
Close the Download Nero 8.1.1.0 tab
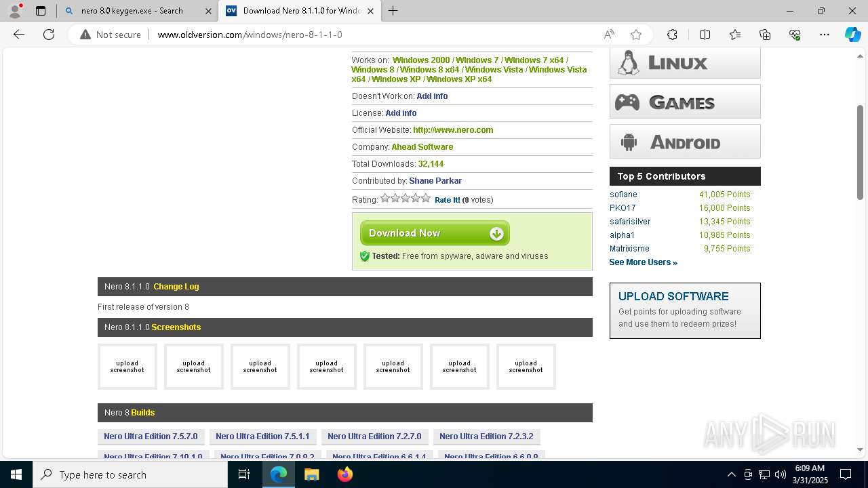click(x=370, y=11)
